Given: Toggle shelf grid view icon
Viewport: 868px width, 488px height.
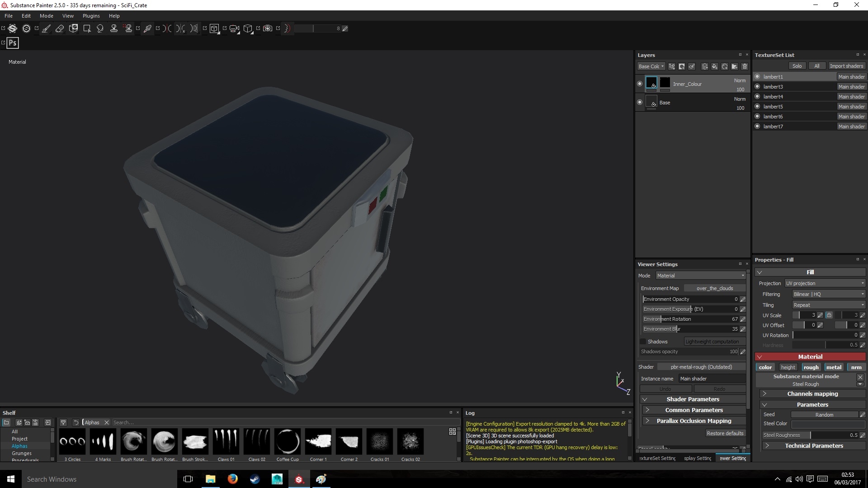Looking at the screenshot, I should click(x=452, y=432).
